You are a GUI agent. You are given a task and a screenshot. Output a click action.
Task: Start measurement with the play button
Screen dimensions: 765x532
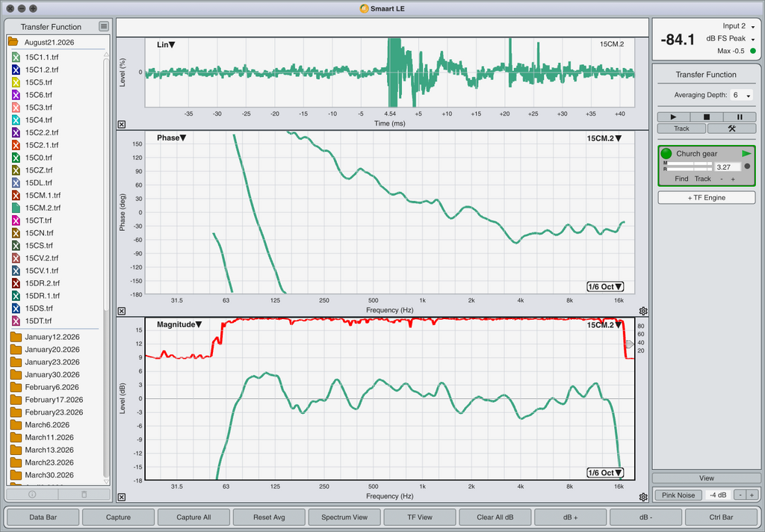point(673,117)
